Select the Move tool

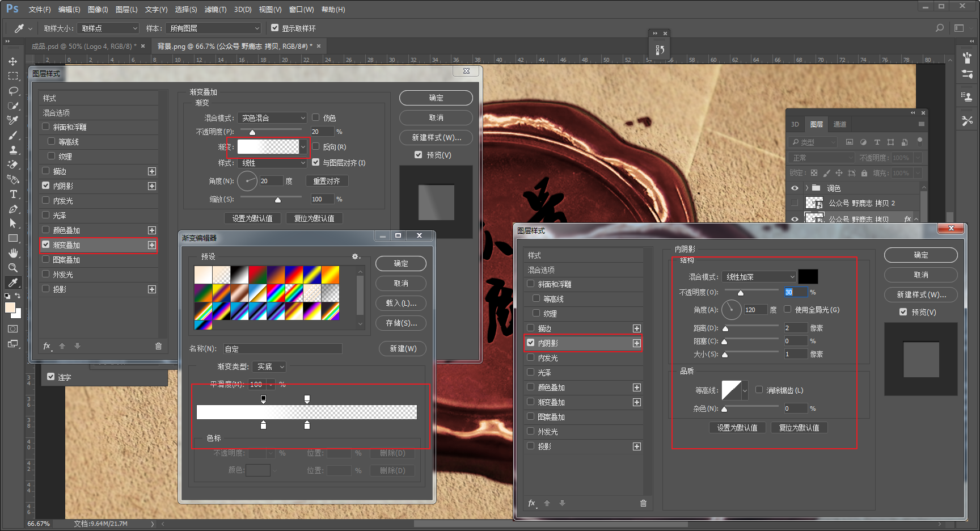pos(13,61)
